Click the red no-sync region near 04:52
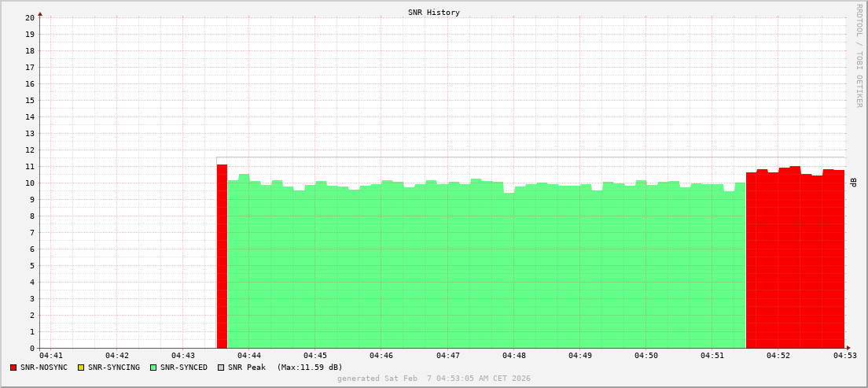Screen dimensions: 868x388 [794, 260]
